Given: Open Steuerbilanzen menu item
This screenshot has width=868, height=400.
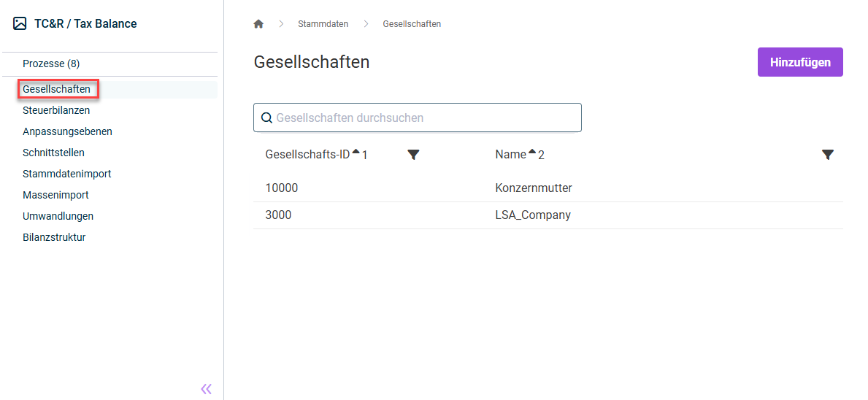Looking at the screenshot, I should click(x=56, y=110).
